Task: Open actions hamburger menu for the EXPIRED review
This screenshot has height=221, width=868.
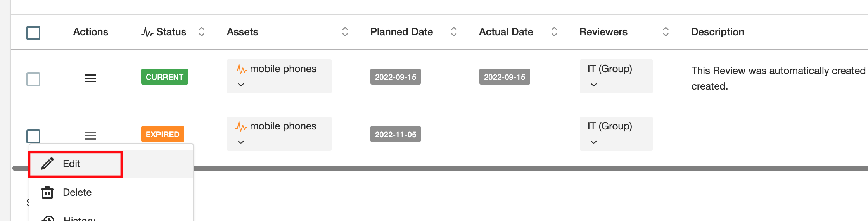Action: 90,136
